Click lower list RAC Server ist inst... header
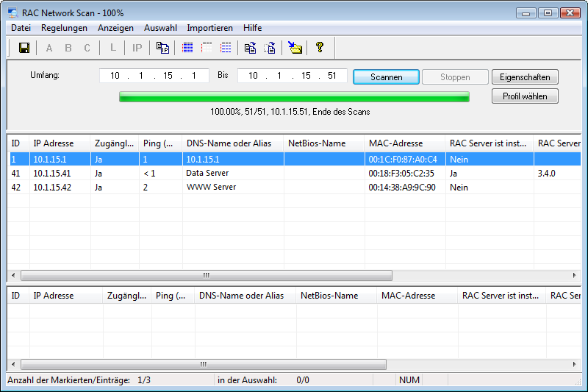This screenshot has width=588, height=392. (x=502, y=296)
